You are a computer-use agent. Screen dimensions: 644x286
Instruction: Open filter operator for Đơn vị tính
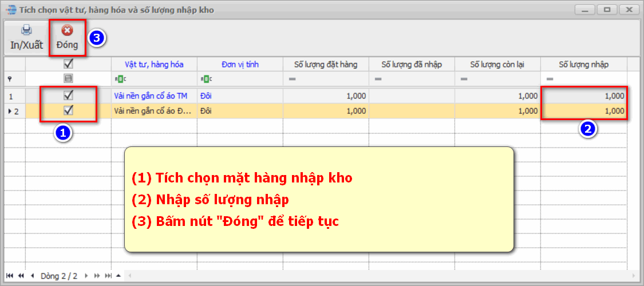point(205,78)
